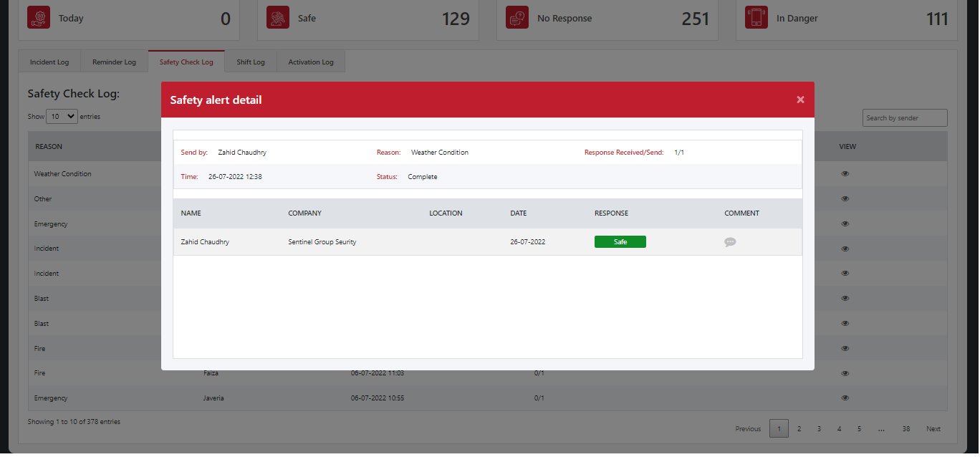
Task: View the Weather Condition row eye icon
Action: [x=845, y=174]
